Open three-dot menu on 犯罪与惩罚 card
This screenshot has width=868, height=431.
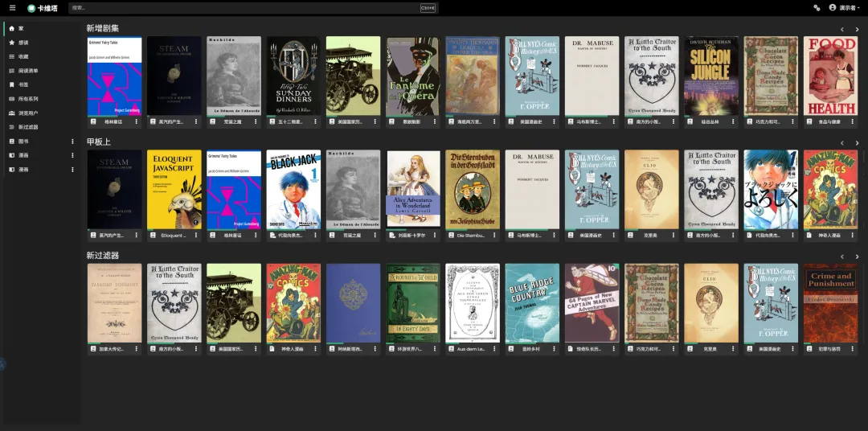853,349
